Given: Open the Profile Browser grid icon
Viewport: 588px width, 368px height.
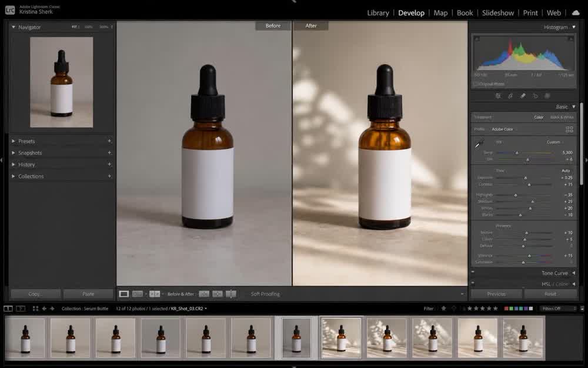Looking at the screenshot, I should [569, 129].
